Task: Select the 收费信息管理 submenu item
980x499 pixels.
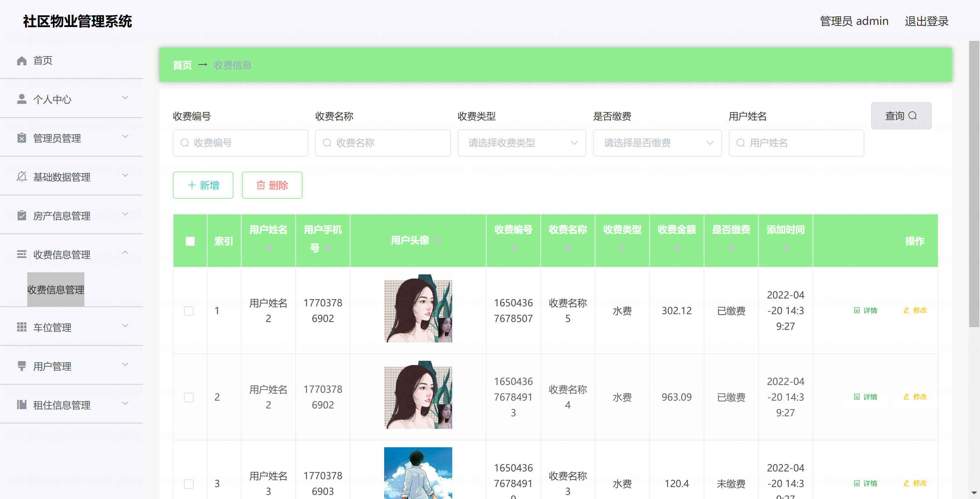Action: click(x=55, y=290)
